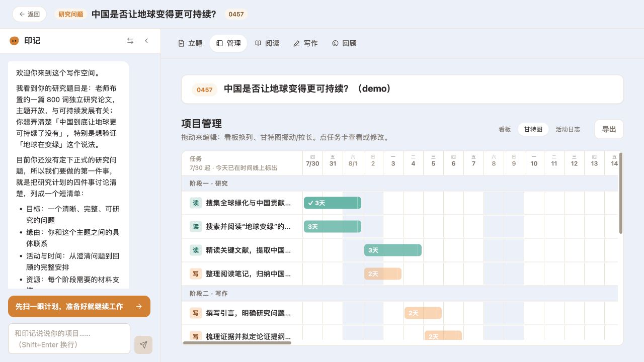Click the 读 badge on 搜集全球绿化 row
Image resolution: width=644 pixels, height=362 pixels.
point(196,203)
